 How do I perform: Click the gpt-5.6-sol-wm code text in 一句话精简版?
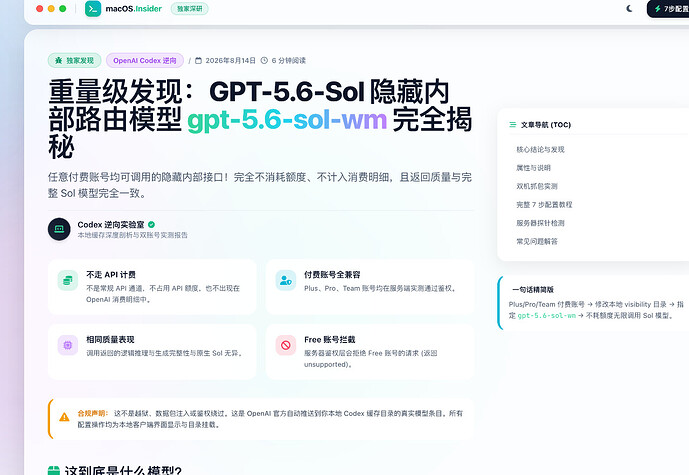546,315
